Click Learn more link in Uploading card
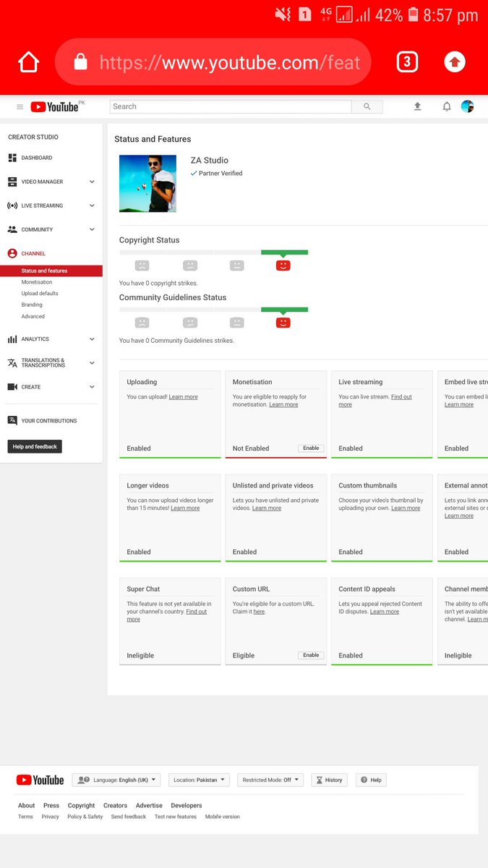This screenshot has width=488, height=868. 183,397
